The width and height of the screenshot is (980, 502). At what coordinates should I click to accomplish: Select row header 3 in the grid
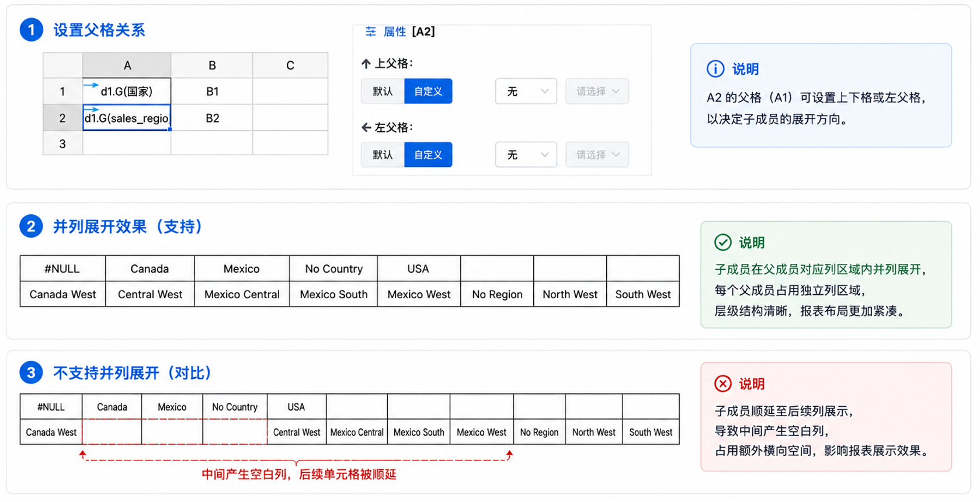[x=62, y=144]
